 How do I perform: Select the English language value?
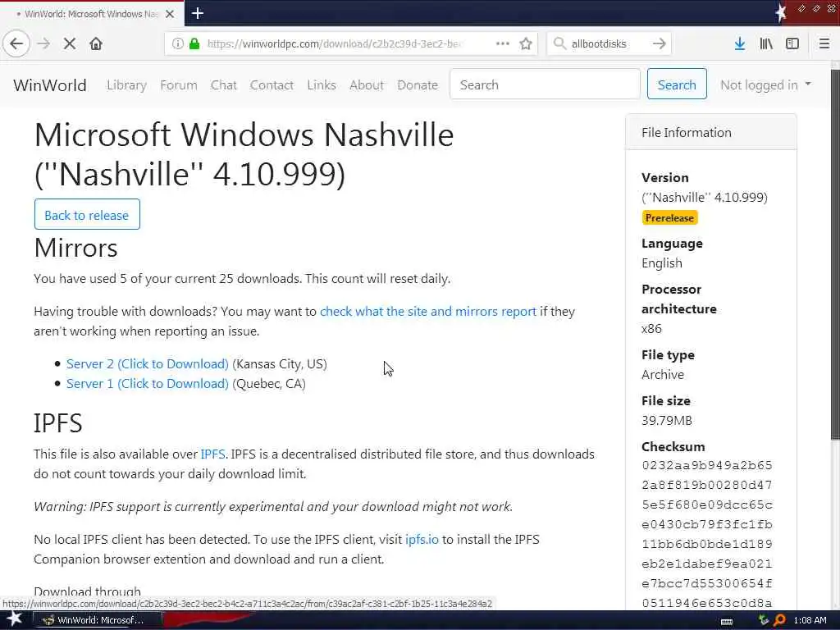pyautogui.click(x=662, y=263)
